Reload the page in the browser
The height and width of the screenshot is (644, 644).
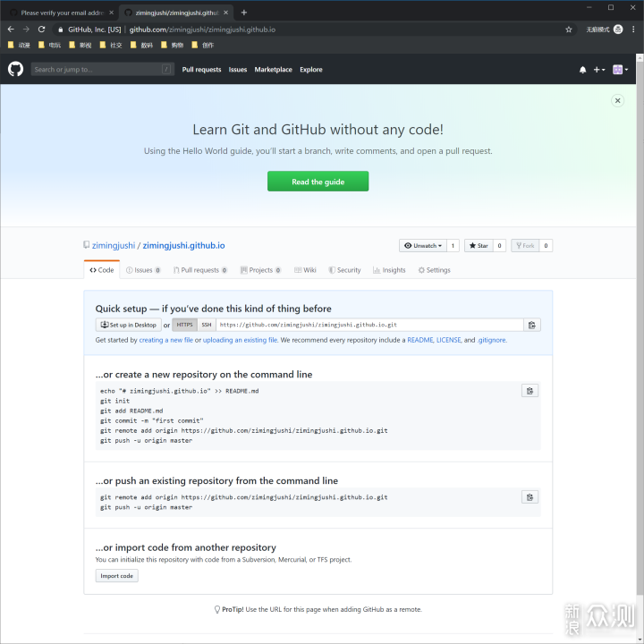(x=41, y=30)
